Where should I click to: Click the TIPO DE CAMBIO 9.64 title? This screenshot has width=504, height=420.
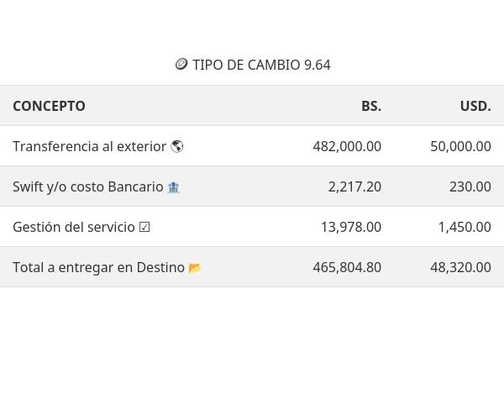[261, 65]
